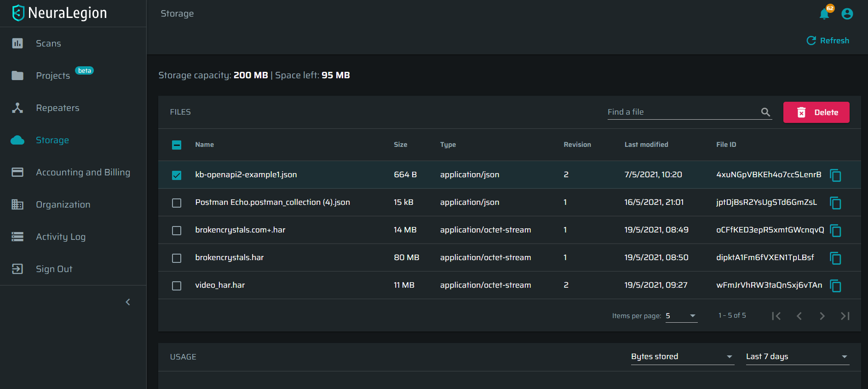The height and width of the screenshot is (389, 868).
Task: Sort files by Name column
Action: tap(204, 145)
